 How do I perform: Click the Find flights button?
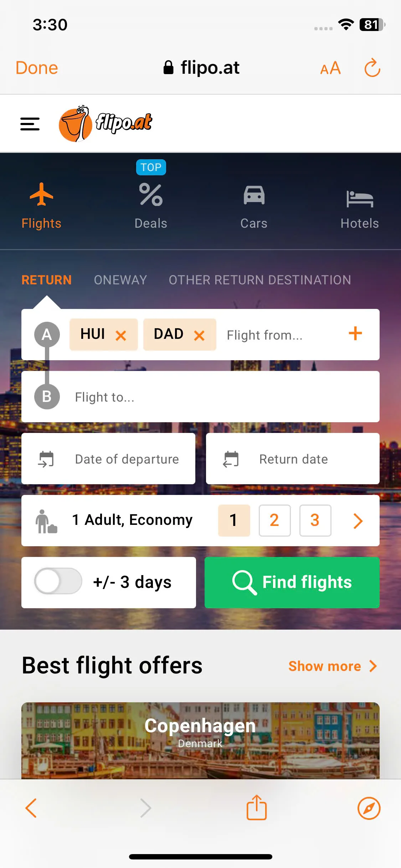(292, 582)
